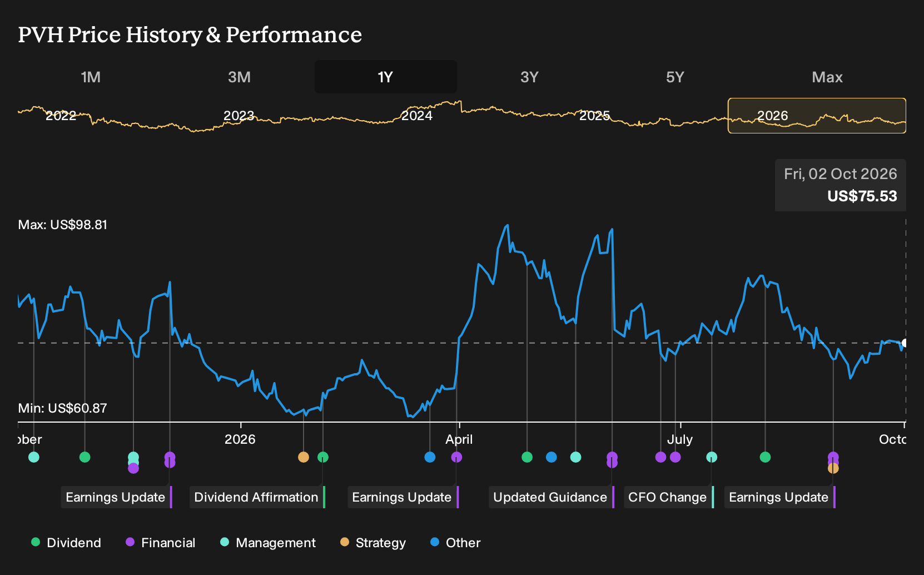Select the 5Y range tab
Screen dimensions: 924x575
click(675, 77)
